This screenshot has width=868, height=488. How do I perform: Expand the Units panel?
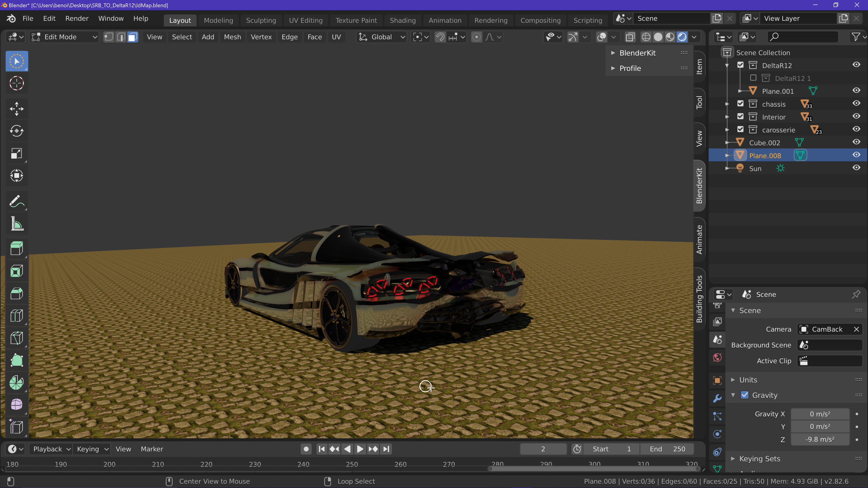748,380
